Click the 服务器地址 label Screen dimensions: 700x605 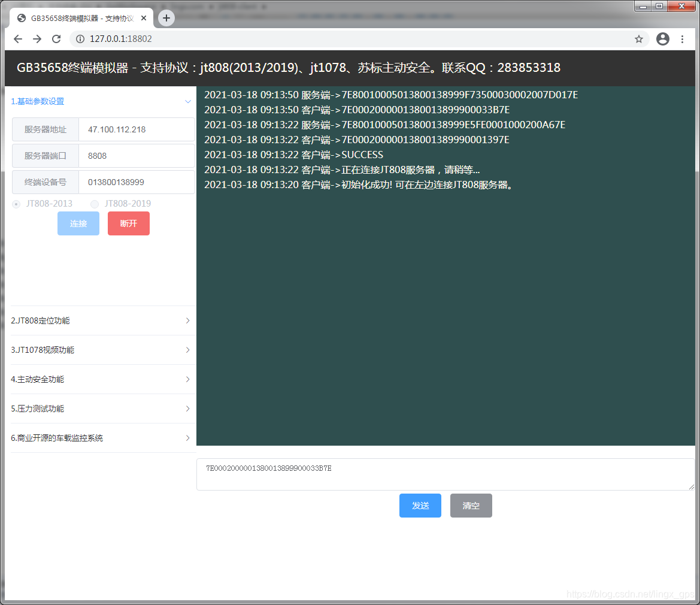click(x=46, y=129)
